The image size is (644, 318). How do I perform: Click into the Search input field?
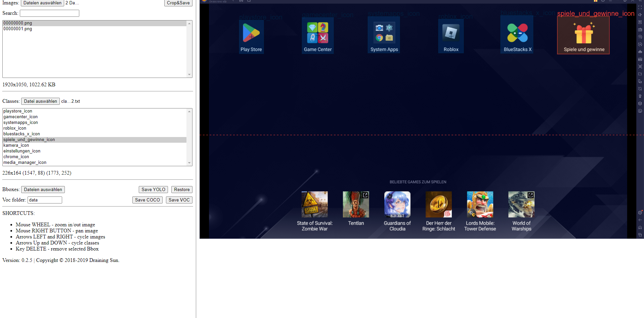coord(49,13)
